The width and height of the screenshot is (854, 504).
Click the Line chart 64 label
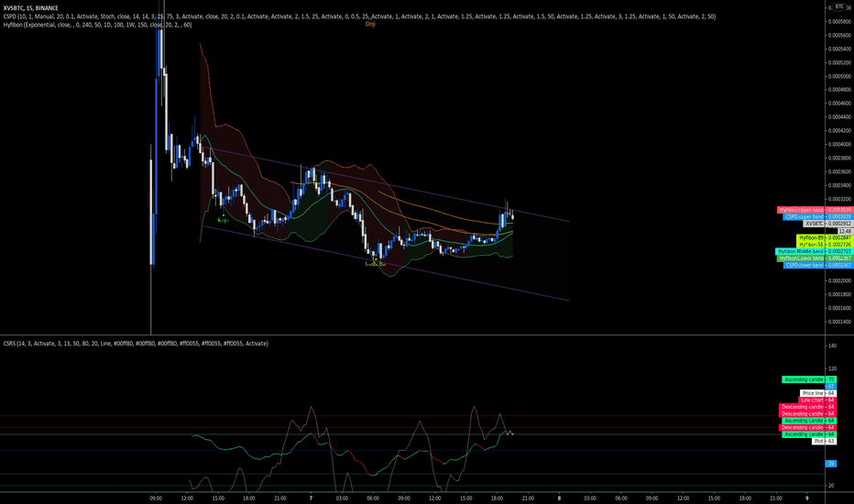(817, 400)
